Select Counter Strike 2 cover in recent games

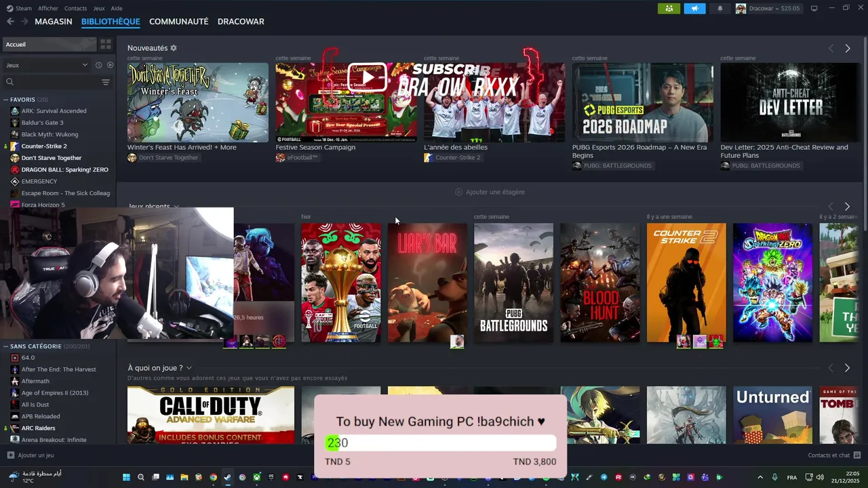(x=686, y=283)
